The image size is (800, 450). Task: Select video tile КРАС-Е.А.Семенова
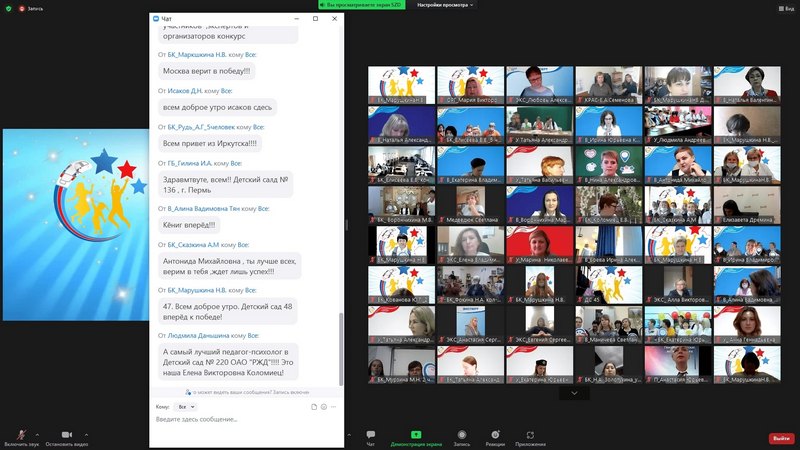click(609, 85)
